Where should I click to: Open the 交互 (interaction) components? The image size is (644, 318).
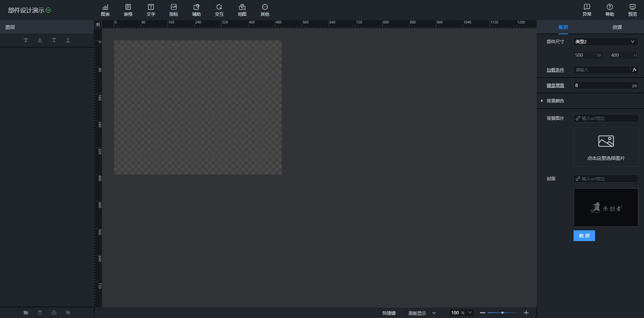(x=219, y=10)
